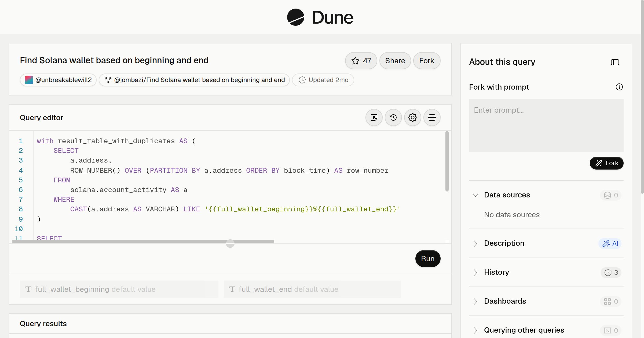The width and height of the screenshot is (644, 338).
Task: Click the Dashboards count grid icon
Action: [608, 301]
